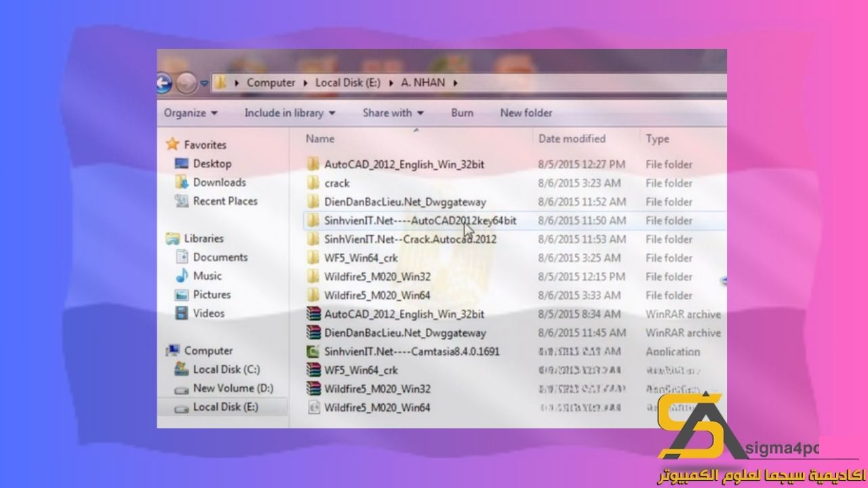Click the Back navigation arrow button
Viewport: 868px width, 488px height.
(x=163, y=83)
